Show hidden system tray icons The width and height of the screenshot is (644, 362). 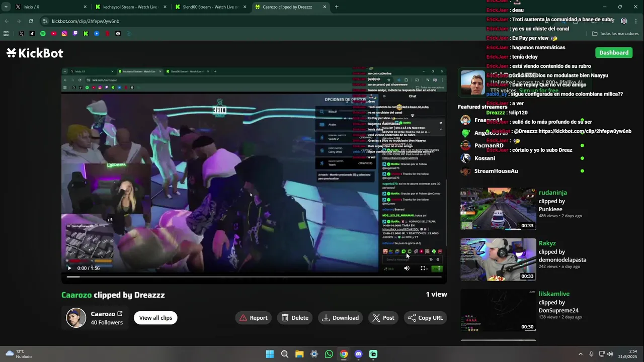point(580,354)
